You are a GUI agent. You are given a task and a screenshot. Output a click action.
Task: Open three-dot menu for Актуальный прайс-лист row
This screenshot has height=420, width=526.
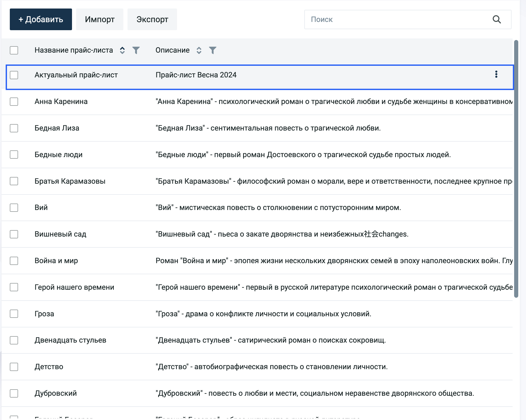click(496, 74)
